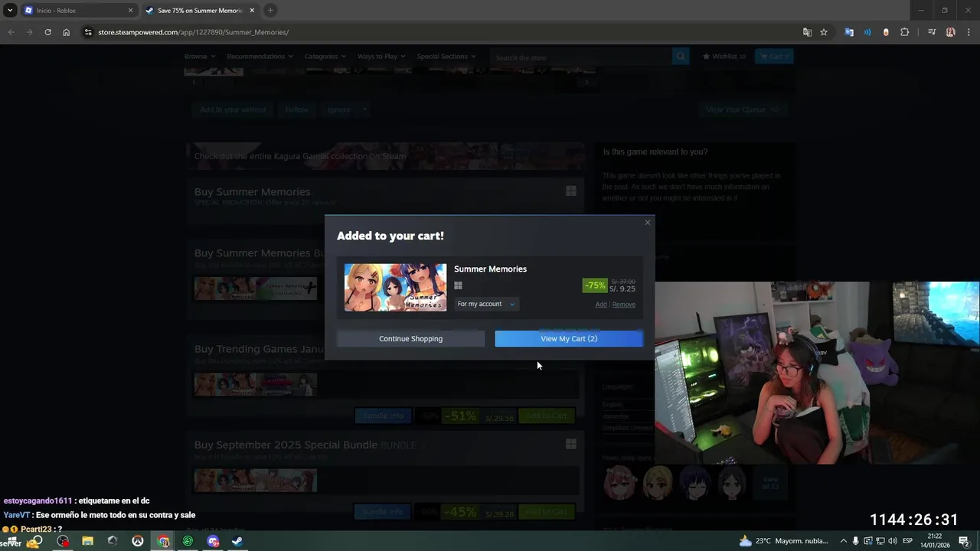Go back in browser history
Image resolution: width=980 pixels, height=551 pixels.
click(x=11, y=32)
